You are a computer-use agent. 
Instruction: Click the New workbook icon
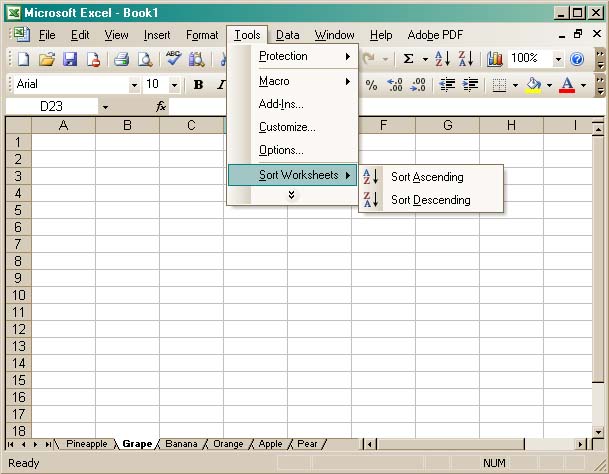pos(24,59)
